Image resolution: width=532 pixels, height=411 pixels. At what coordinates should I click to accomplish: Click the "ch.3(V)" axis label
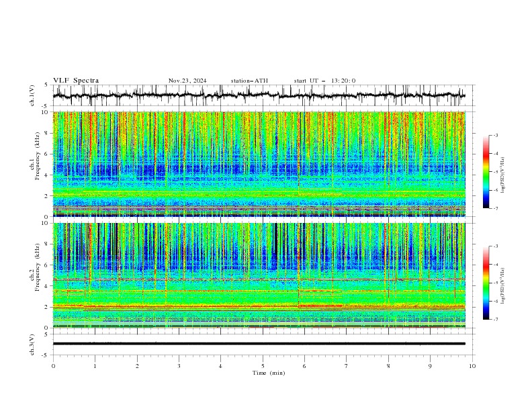(32, 345)
